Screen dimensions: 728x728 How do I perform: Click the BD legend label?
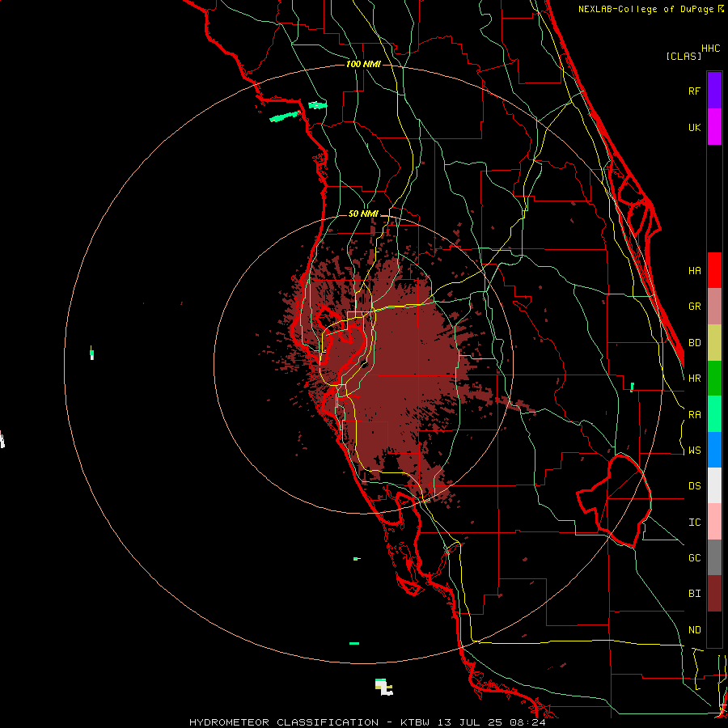pos(695,343)
